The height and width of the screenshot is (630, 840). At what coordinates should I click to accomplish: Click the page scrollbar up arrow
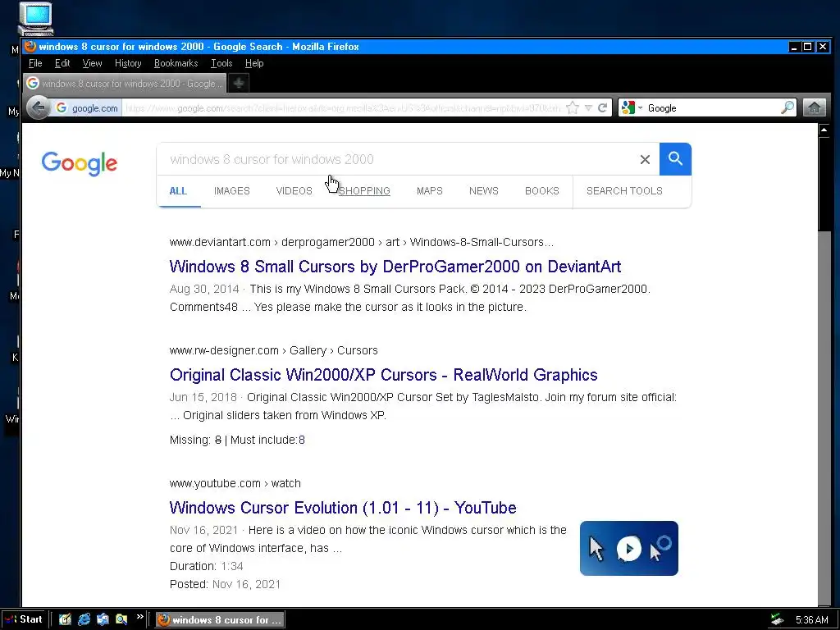(x=824, y=130)
